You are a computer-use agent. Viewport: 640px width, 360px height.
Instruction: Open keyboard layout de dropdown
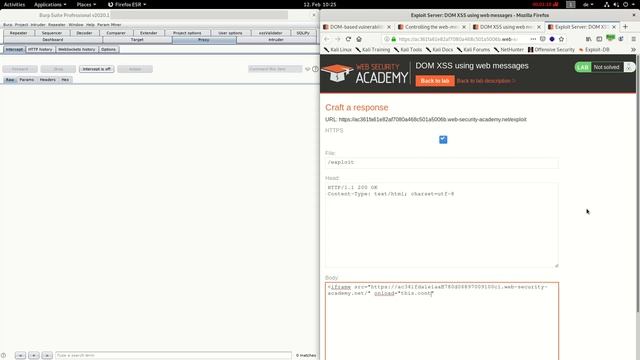pos(588,4)
